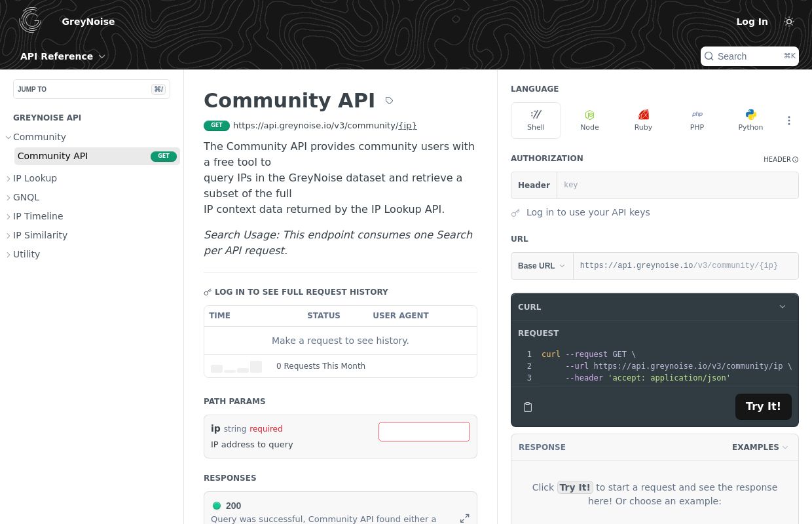The height and width of the screenshot is (524, 812).
Task: Open the Base URL dropdown
Action: pos(542,266)
